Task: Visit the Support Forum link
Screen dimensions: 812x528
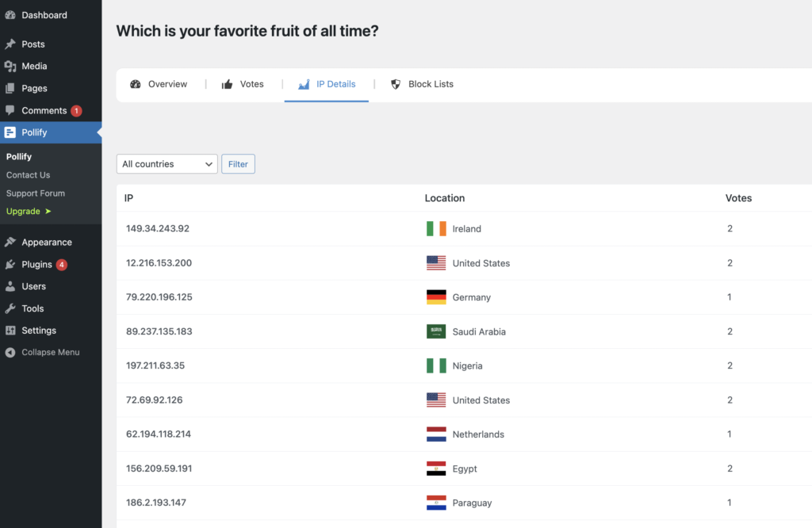Action: coord(35,193)
